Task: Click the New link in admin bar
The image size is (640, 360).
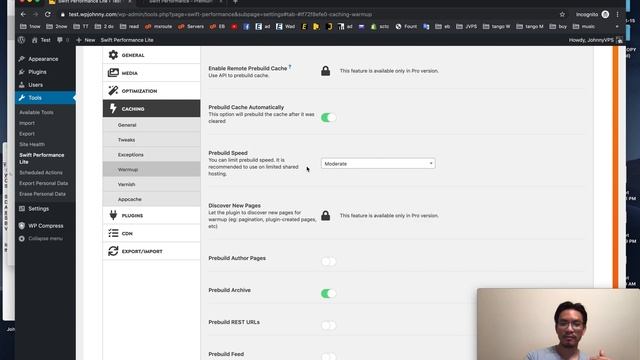Action: click(85, 40)
